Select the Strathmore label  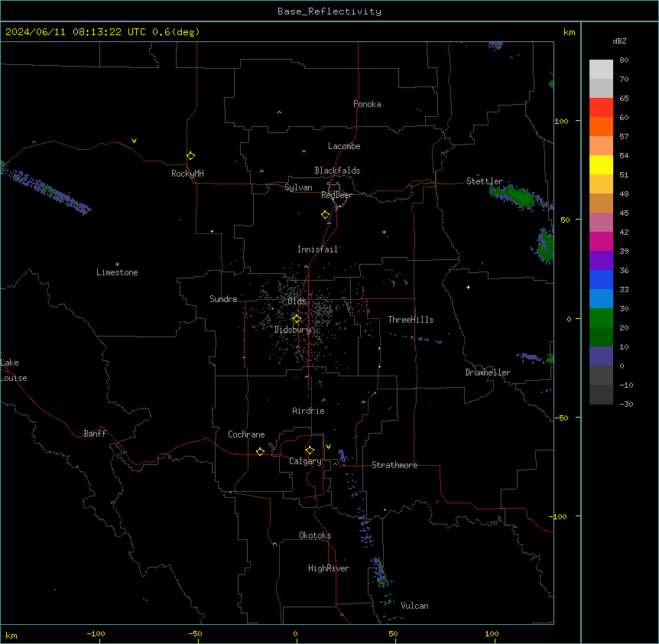click(394, 465)
